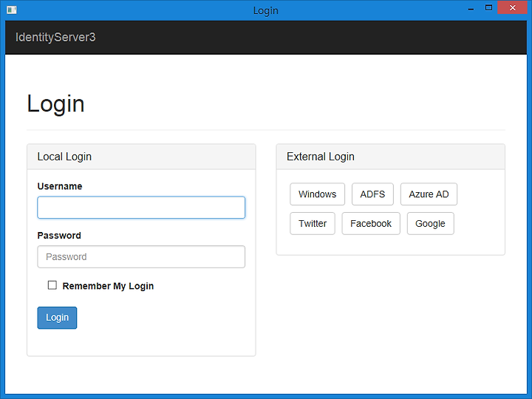
Task: Log in using Twitter
Action: pos(313,224)
